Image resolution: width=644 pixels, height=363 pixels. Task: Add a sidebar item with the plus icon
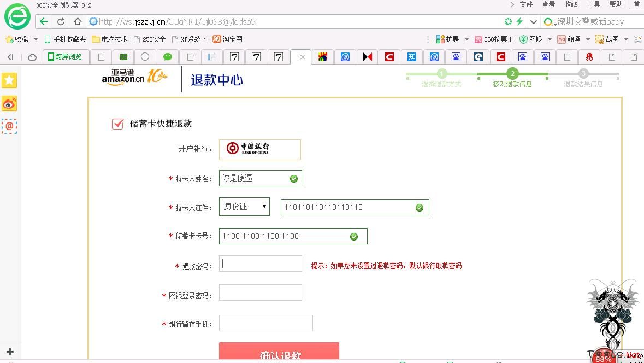9,352
